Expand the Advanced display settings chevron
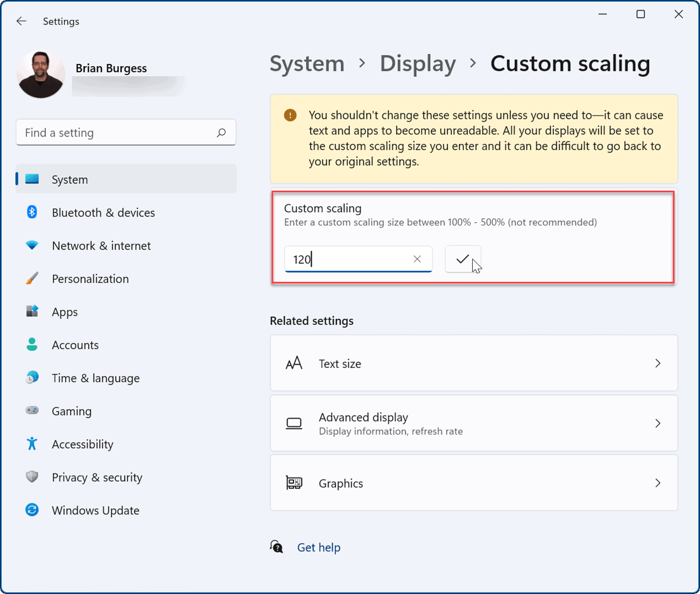Image resolution: width=700 pixels, height=594 pixels. [657, 423]
